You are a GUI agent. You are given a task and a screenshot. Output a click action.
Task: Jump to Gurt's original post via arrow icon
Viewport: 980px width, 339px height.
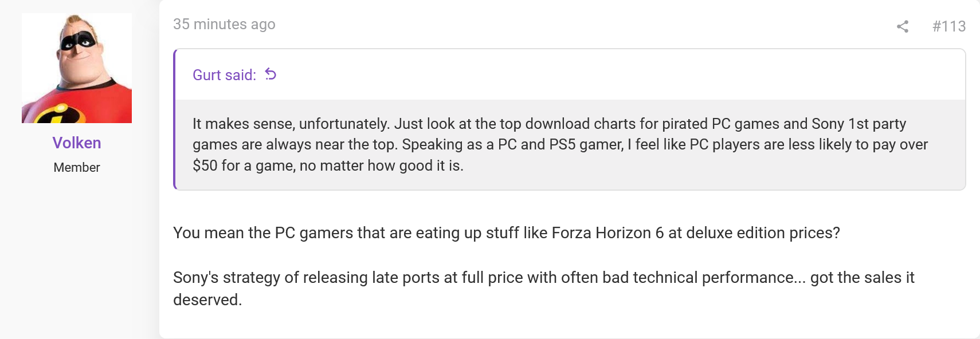(271, 74)
